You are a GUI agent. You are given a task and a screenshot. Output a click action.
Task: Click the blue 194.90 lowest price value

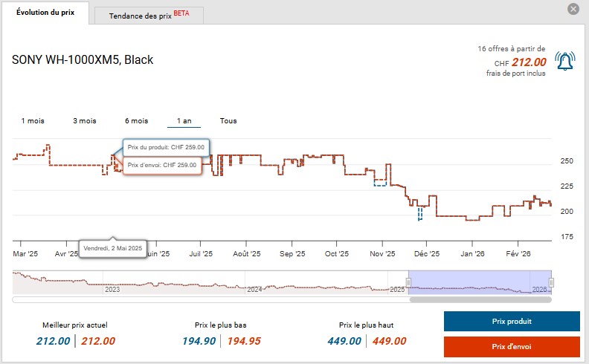click(x=199, y=341)
